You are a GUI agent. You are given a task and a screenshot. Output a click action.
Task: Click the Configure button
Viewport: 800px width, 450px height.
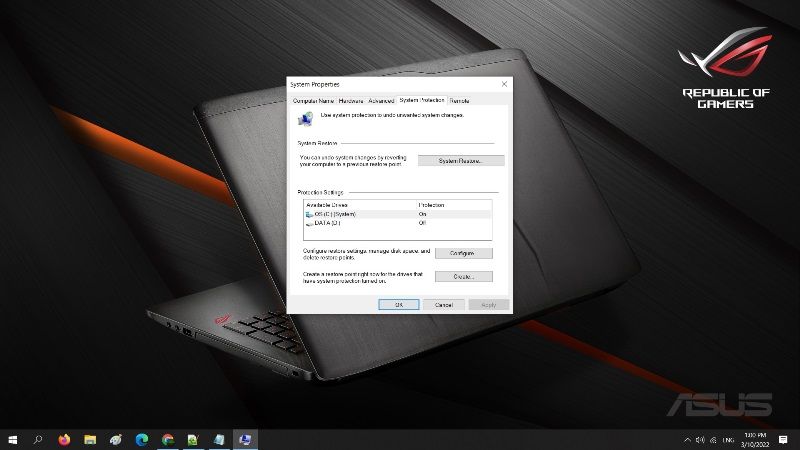tap(464, 253)
